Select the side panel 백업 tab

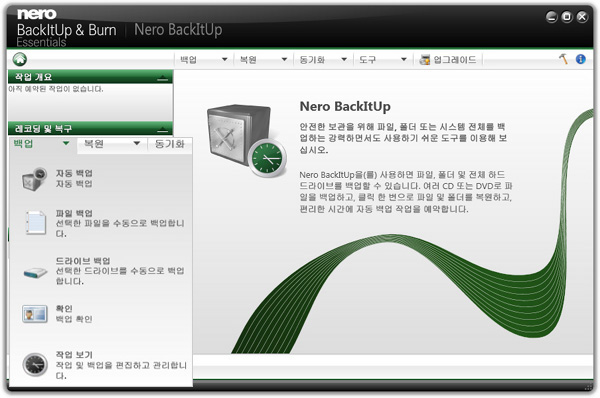click(42, 144)
